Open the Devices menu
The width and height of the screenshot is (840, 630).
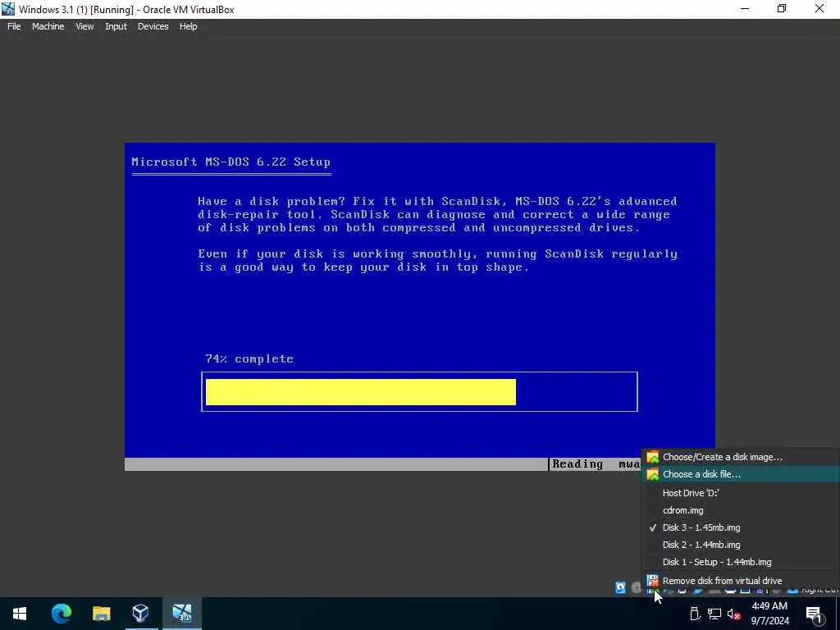[153, 26]
